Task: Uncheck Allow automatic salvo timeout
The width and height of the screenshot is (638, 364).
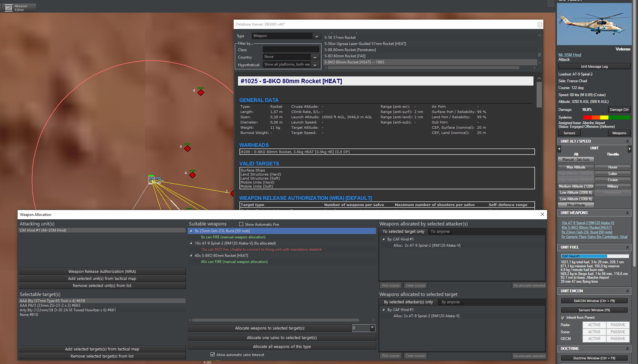Action: point(212,354)
